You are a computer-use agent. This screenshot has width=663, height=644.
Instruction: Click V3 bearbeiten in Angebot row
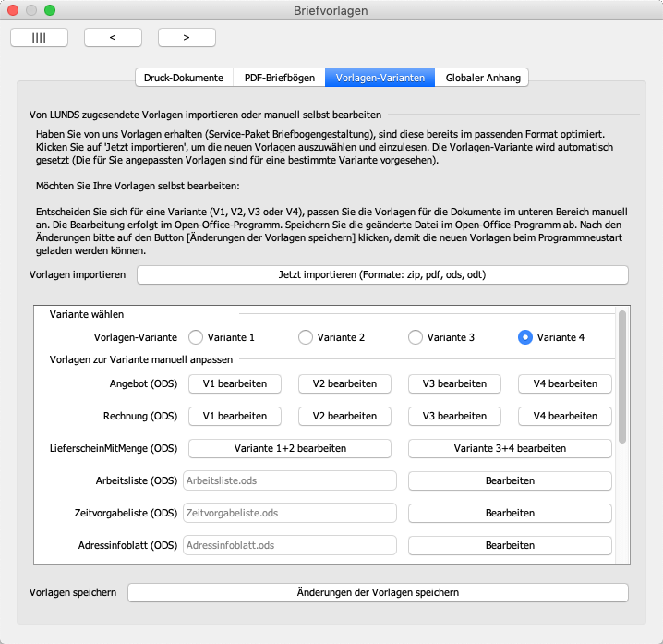454,383
